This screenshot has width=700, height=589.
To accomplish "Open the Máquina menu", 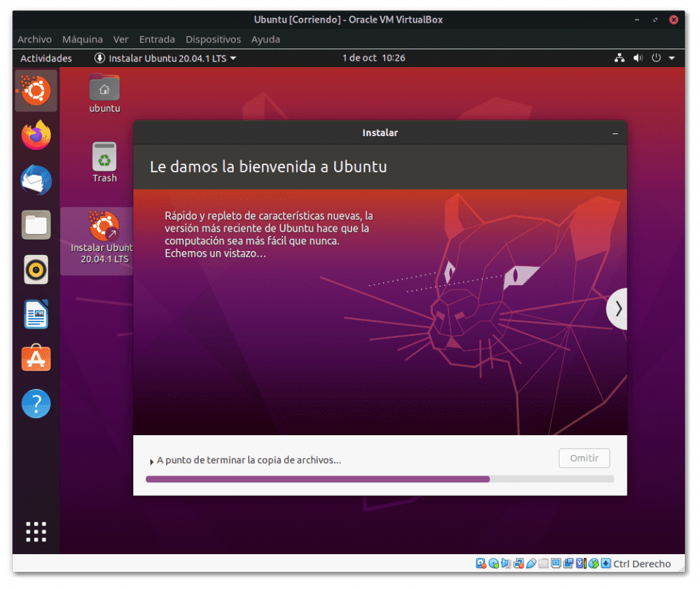I will coord(82,39).
